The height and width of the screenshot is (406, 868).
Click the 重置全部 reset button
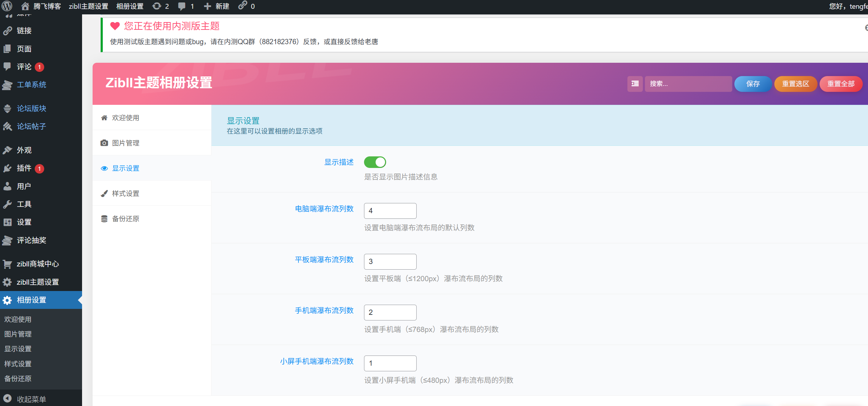[841, 84]
